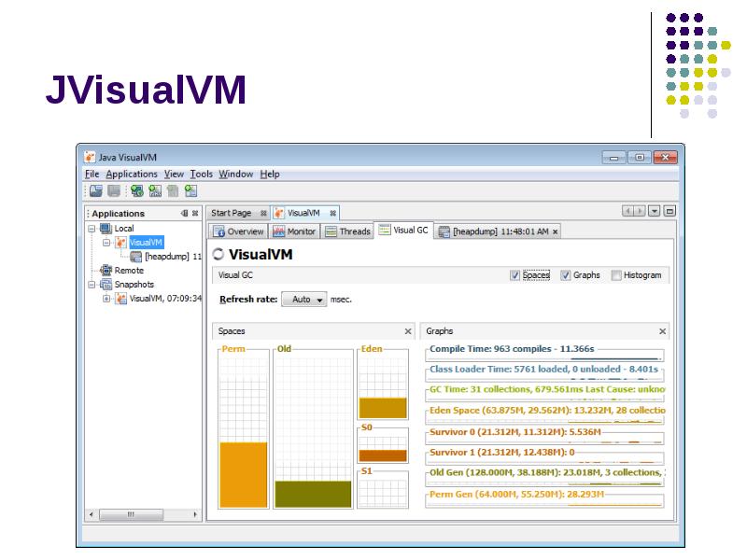
Task: Click the Overview tab icon
Action: (x=219, y=231)
